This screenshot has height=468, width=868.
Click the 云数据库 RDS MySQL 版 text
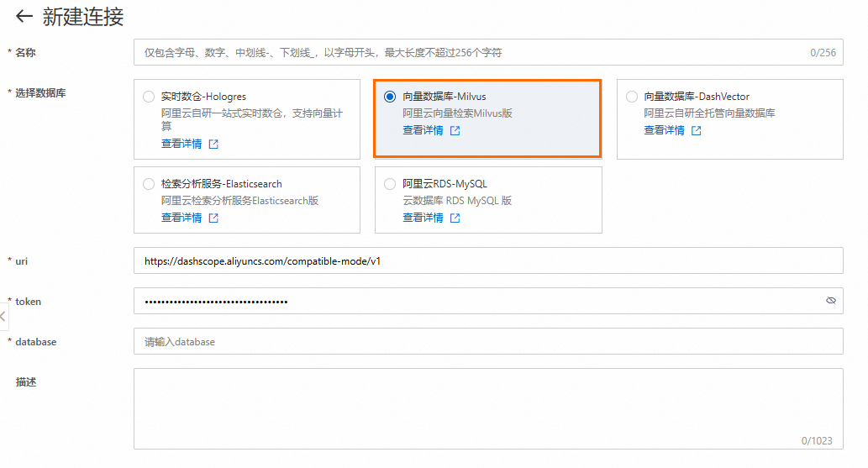(x=457, y=201)
